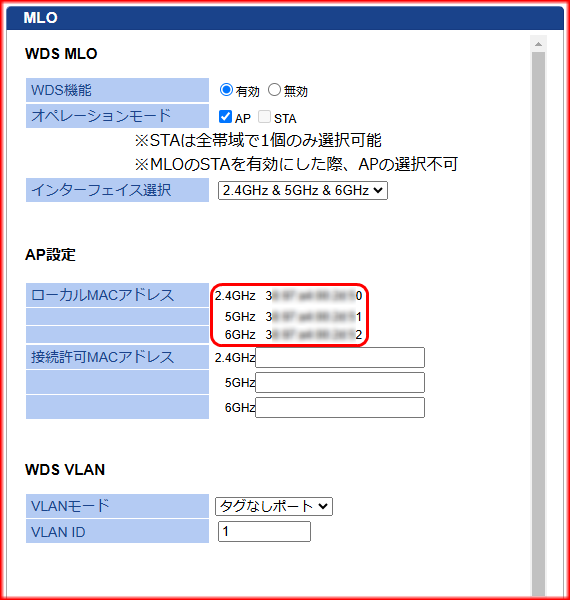Click the vertical scrollbar thumb

[x=538, y=321]
